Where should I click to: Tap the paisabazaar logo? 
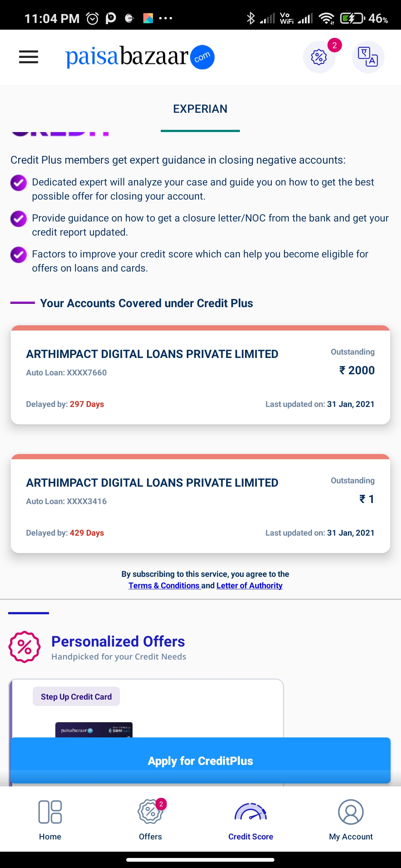(x=140, y=57)
